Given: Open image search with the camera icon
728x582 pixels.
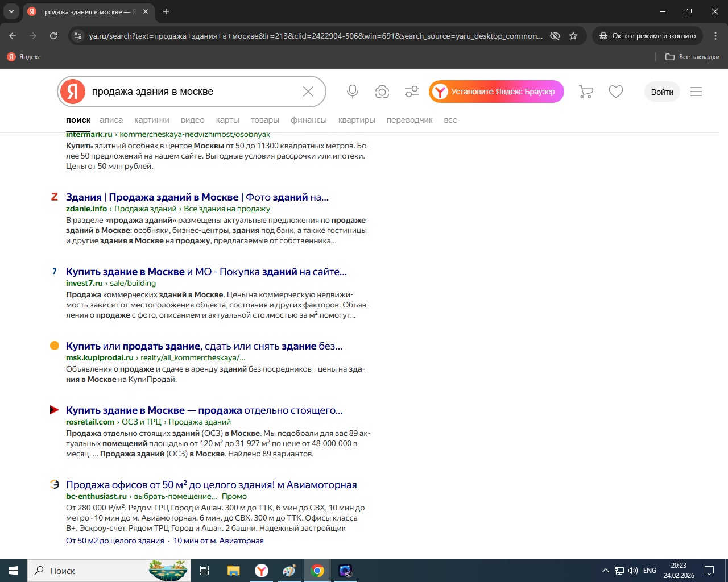Looking at the screenshot, I should (382, 92).
